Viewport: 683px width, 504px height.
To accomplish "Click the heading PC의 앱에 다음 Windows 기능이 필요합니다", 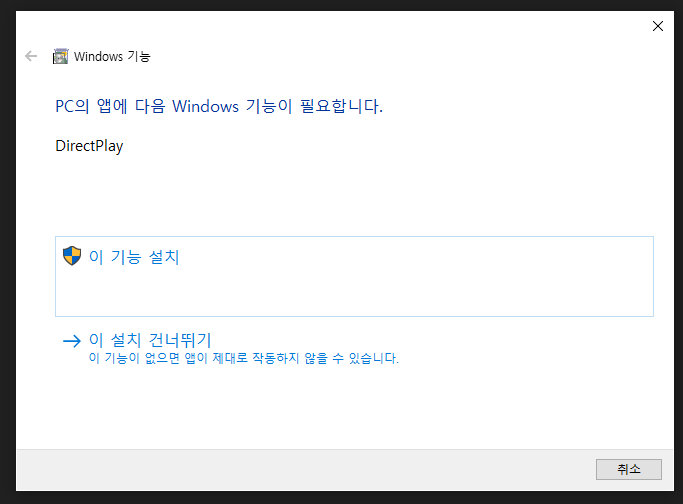I will click(219, 106).
